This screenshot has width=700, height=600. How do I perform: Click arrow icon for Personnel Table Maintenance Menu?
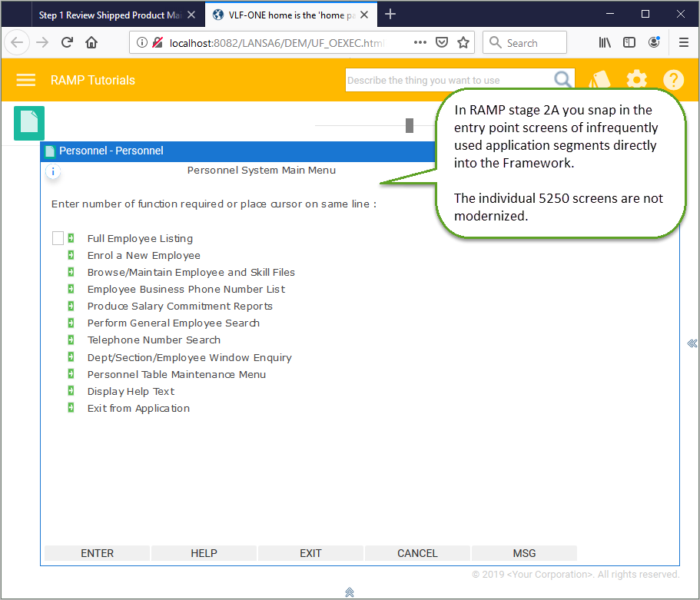click(x=71, y=374)
